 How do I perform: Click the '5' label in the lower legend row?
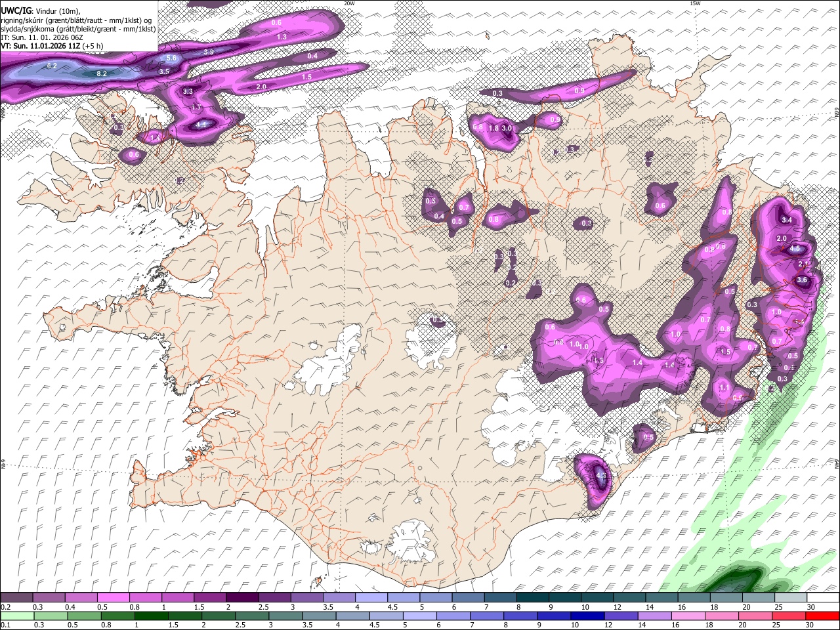(404, 625)
